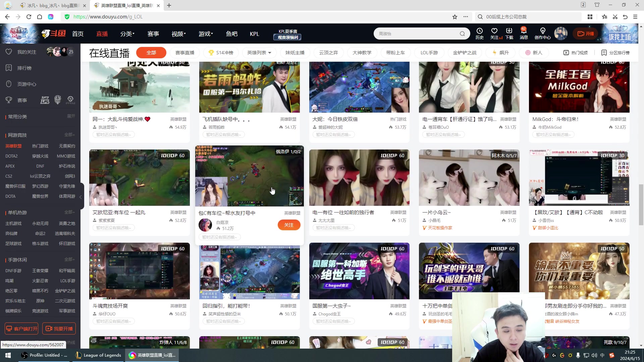Open browser address bar more options
The image size is (644, 362).
click(466, 17)
